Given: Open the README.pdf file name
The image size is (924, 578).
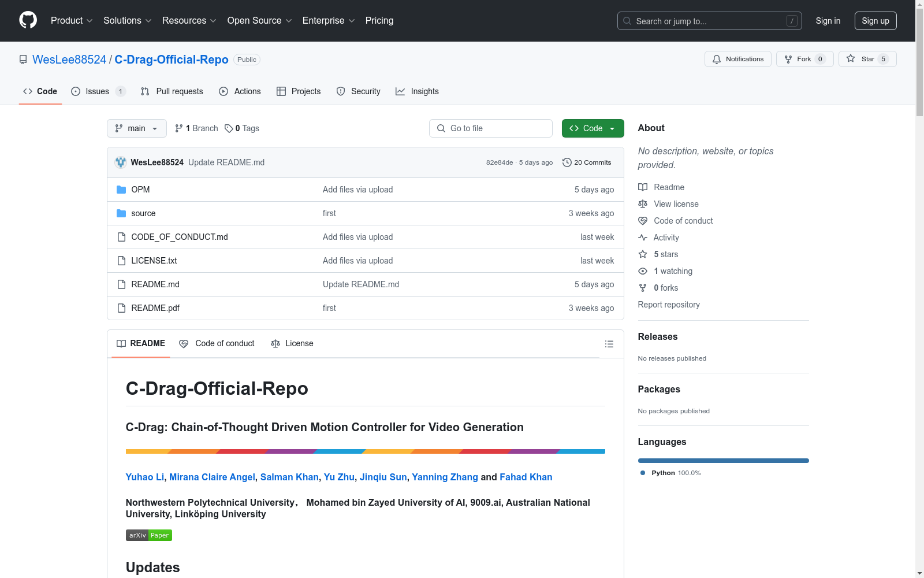Looking at the screenshot, I should [155, 308].
